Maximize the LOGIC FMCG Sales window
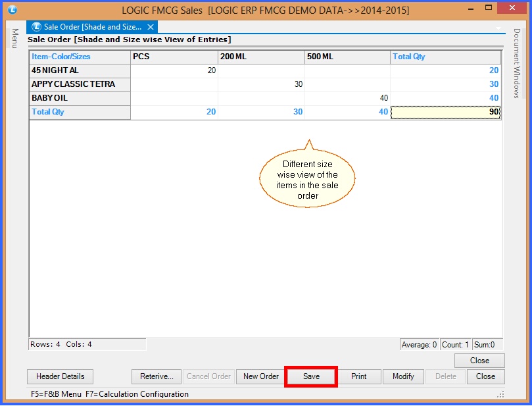 pos(488,8)
